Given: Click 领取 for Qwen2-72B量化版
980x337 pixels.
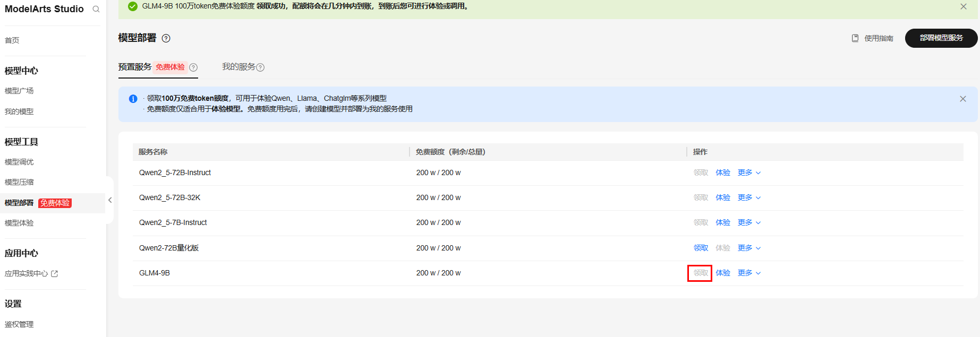Looking at the screenshot, I should point(701,248).
